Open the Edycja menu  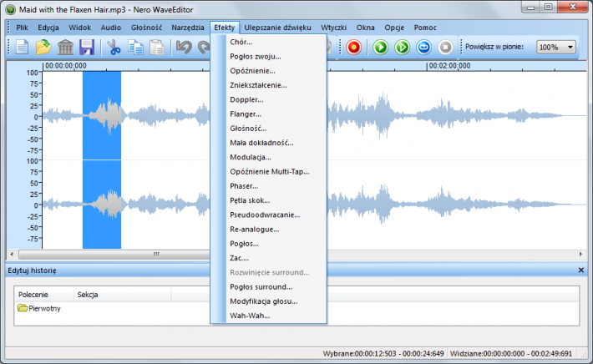[48, 28]
